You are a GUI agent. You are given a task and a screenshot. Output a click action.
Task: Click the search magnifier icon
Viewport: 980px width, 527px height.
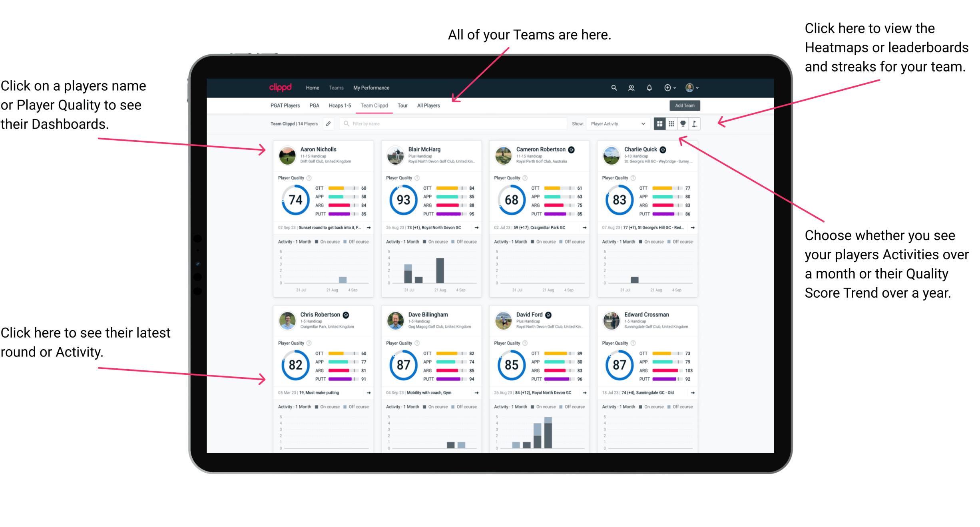tap(612, 87)
